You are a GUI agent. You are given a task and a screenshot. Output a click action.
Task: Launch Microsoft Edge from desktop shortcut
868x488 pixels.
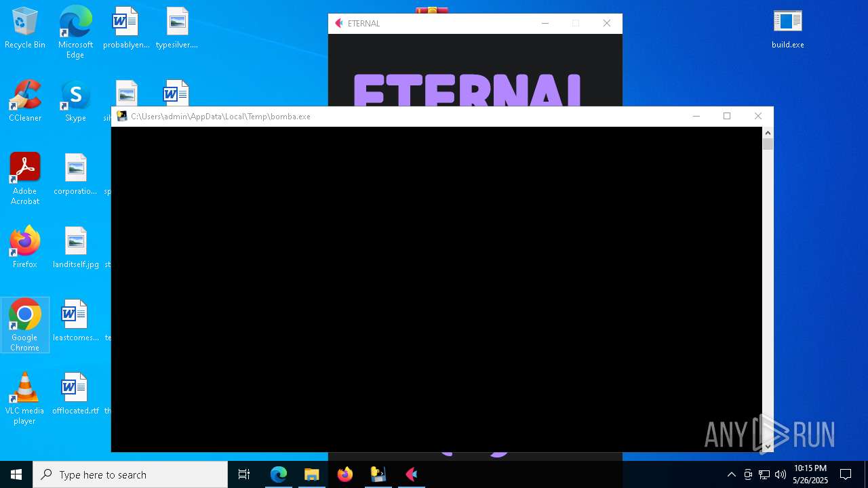tap(75, 32)
